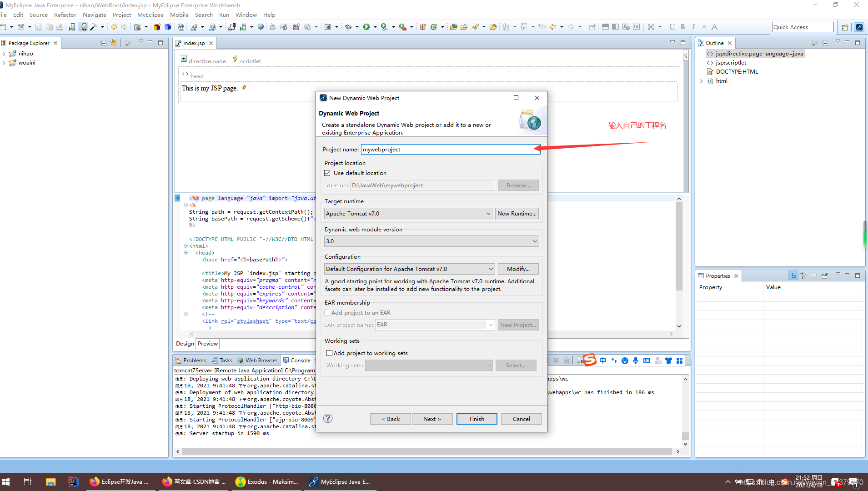868x491 pixels.
Task: Click Collapse All icon in Package Explorer
Action: [104, 43]
